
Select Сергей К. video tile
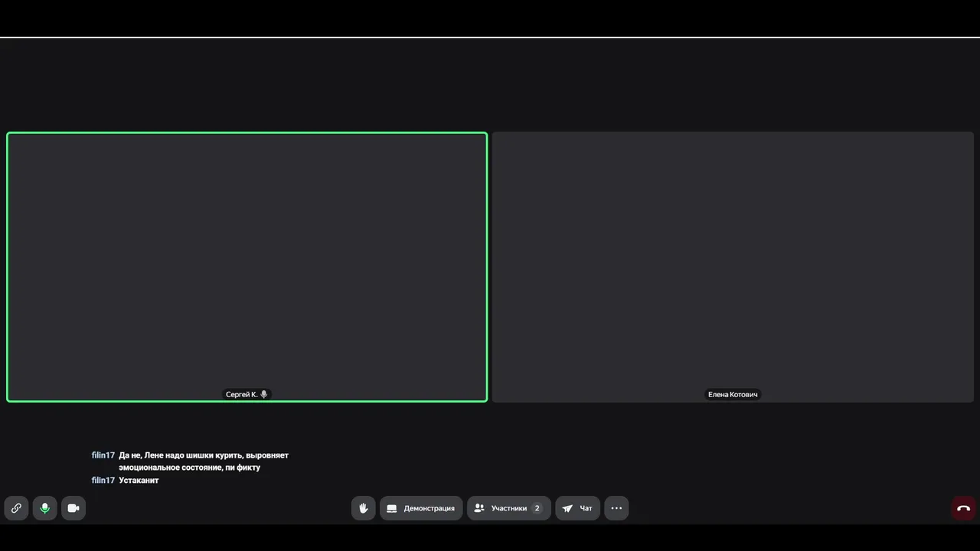tap(247, 267)
